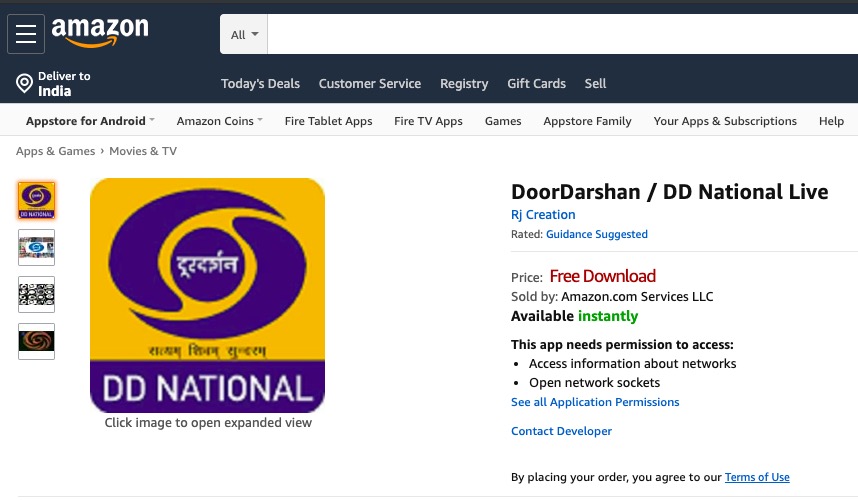This screenshot has width=858, height=500.
Task: Go to the Fire Tablet Apps tab
Action: (x=328, y=121)
